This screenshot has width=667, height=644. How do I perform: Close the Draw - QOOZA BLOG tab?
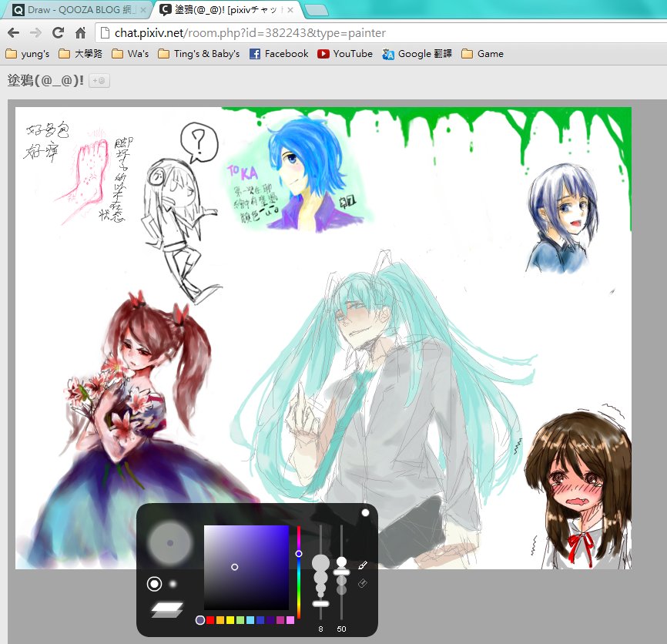tap(143, 10)
